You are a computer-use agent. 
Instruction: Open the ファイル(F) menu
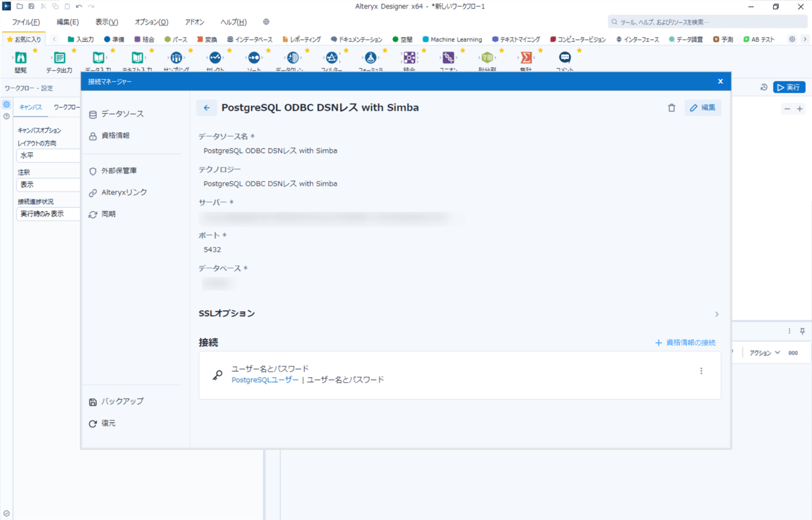pyautogui.click(x=26, y=22)
